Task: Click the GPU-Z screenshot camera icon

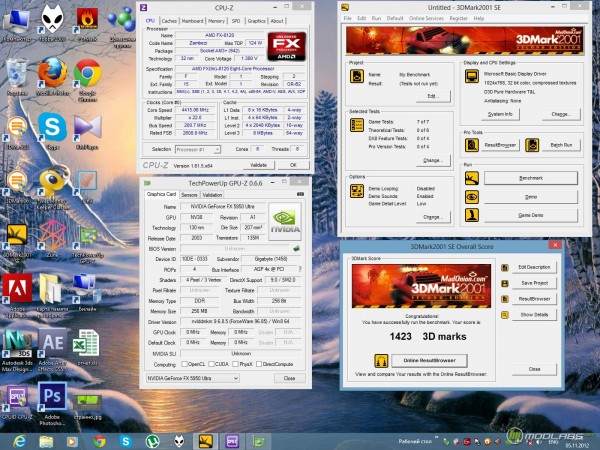Action: (300, 194)
